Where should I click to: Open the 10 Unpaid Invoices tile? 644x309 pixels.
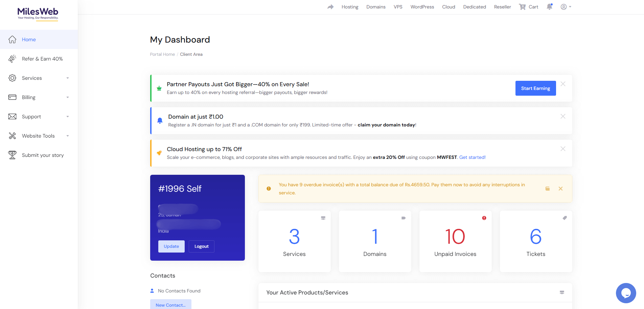455,241
